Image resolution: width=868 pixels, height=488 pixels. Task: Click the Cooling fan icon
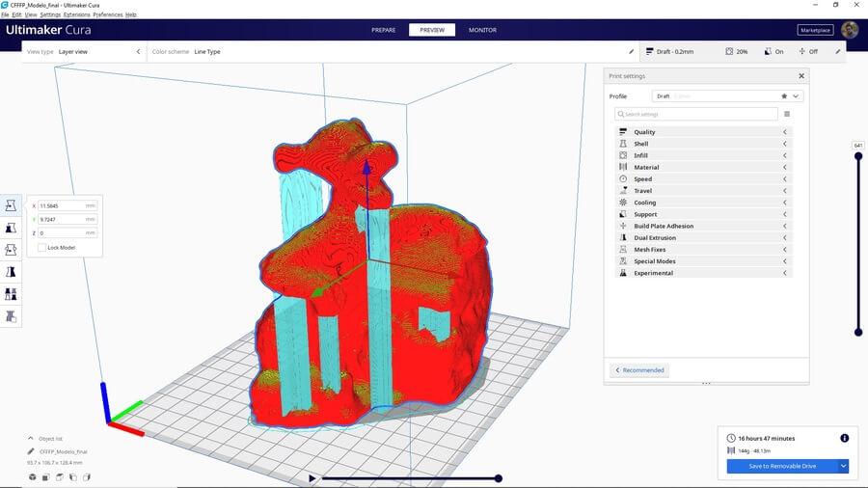pos(623,203)
